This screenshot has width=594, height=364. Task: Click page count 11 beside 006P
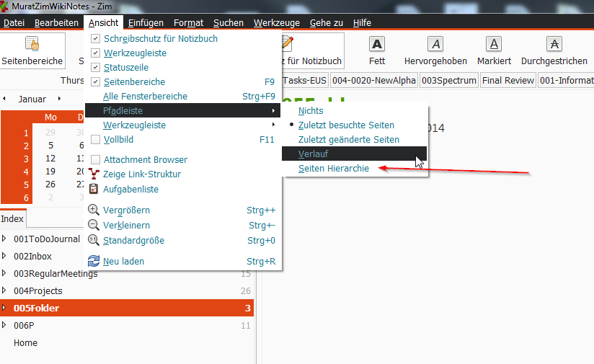[x=246, y=325]
